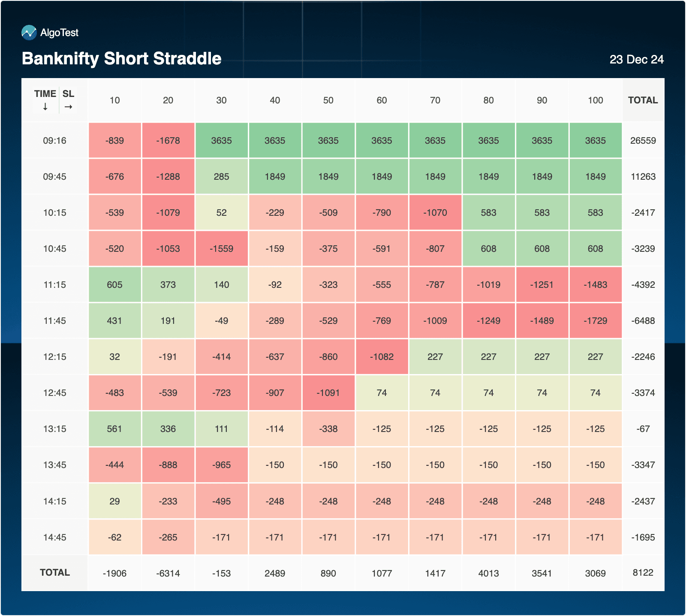The height and width of the screenshot is (616, 686).
Task: Click the -6314 column total value
Action: point(168,573)
